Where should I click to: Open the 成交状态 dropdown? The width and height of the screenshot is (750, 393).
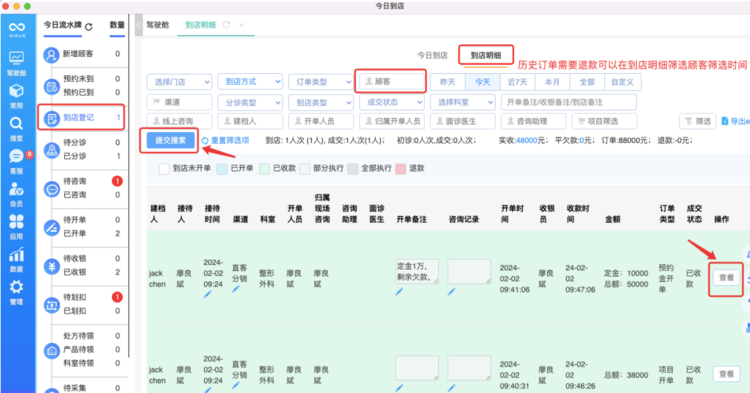tap(391, 102)
